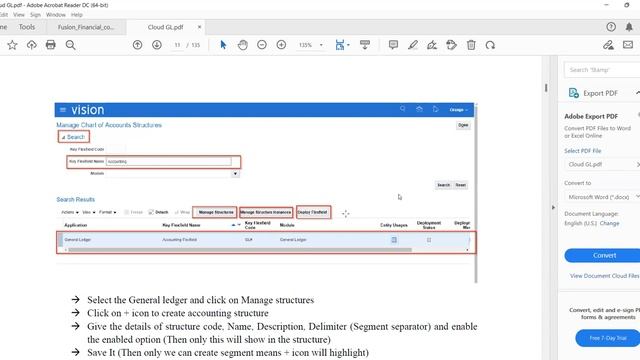Select the hand pan tool
This screenshot has width=640, height=360.
click(242, 45)
